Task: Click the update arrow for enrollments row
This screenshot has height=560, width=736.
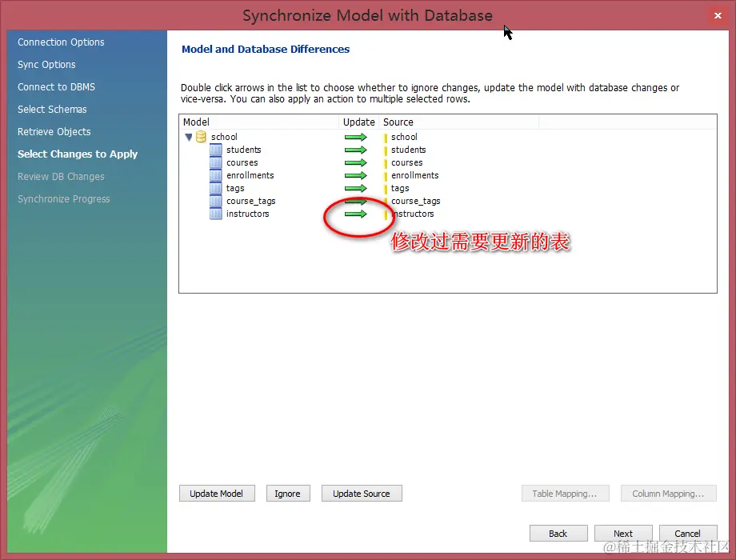Action: tap(356, 175)
